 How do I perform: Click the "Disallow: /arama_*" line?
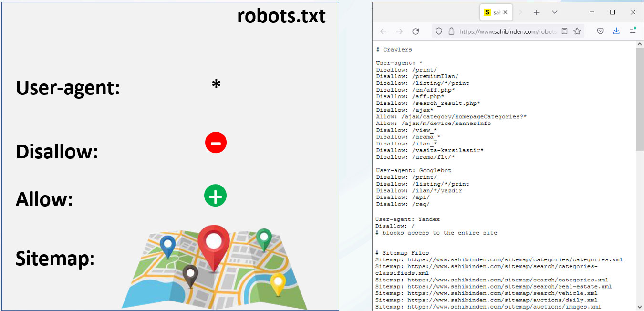click(408, 136)
